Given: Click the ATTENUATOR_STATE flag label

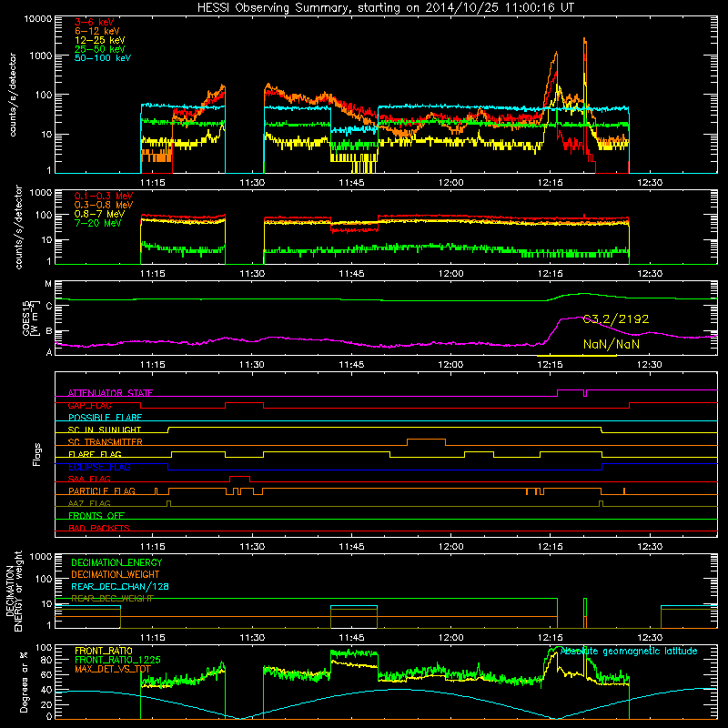Looking at the screenshot, I should (110, 393).
